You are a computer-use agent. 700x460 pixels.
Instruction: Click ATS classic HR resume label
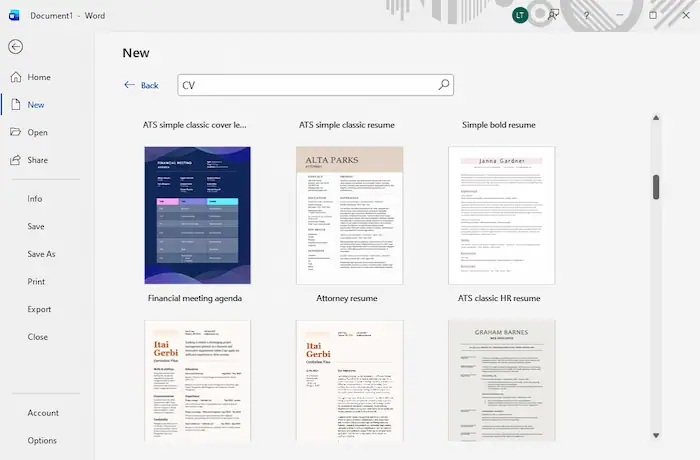tap(499, 298)
